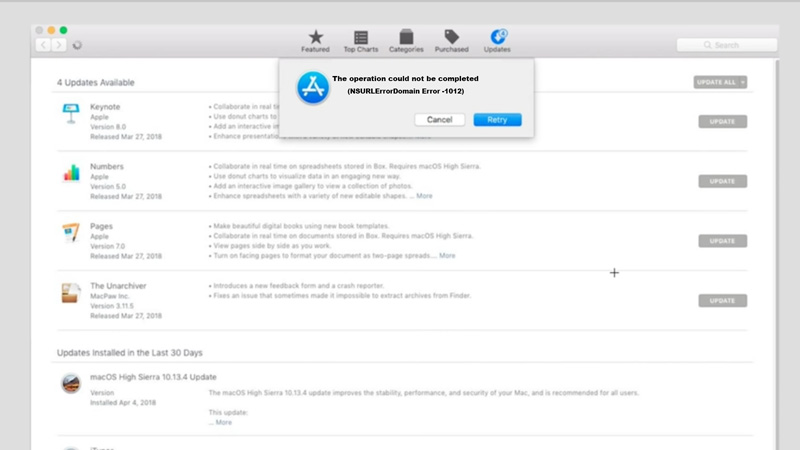
Task: Click 'macOS High Sierra 10.13.4 Update' title
Action: point(153,377)
